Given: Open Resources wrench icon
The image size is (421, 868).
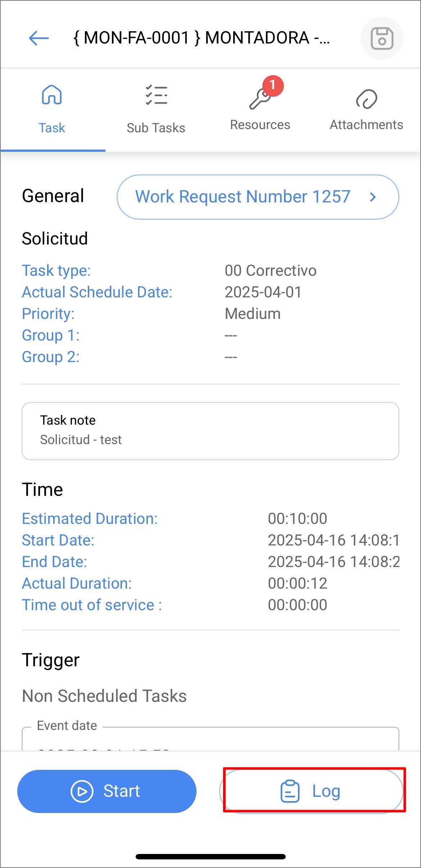Looking at the screenshot, I should pos(259,99).
